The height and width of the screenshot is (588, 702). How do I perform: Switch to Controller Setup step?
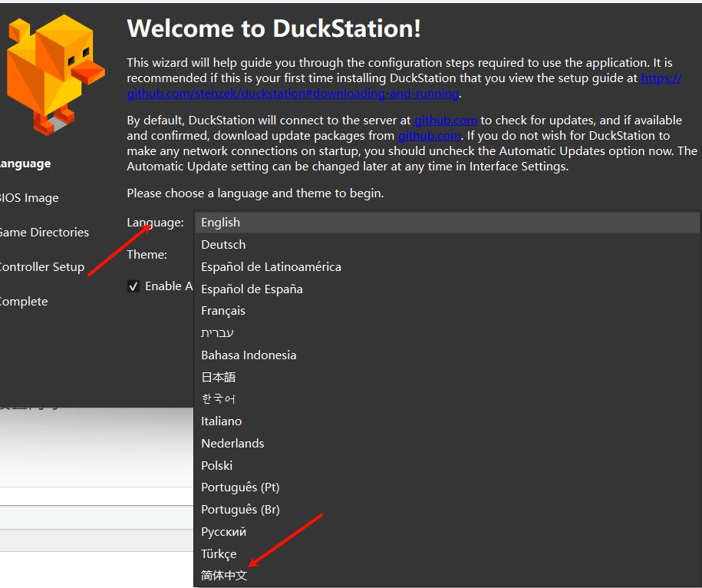pos(41,267)
